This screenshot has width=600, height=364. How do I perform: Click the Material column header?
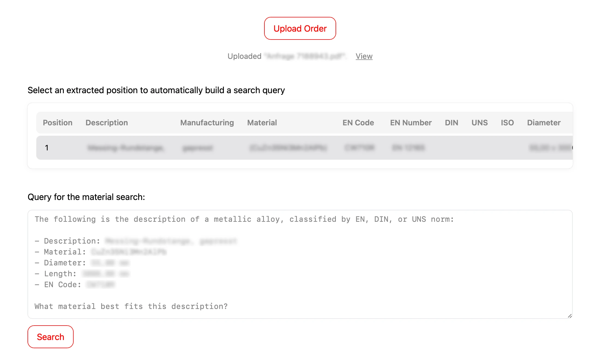coord(262,123)
